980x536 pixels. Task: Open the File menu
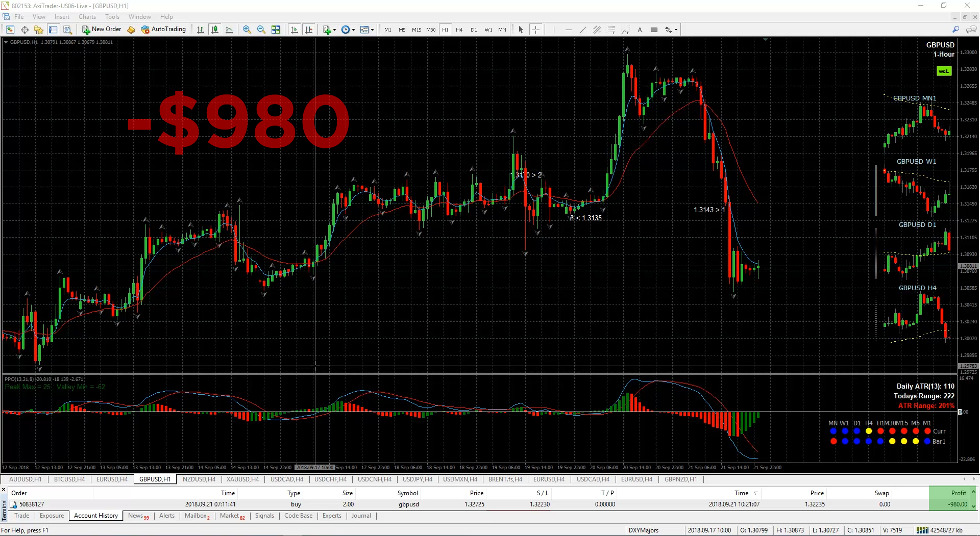click(19, 16)
